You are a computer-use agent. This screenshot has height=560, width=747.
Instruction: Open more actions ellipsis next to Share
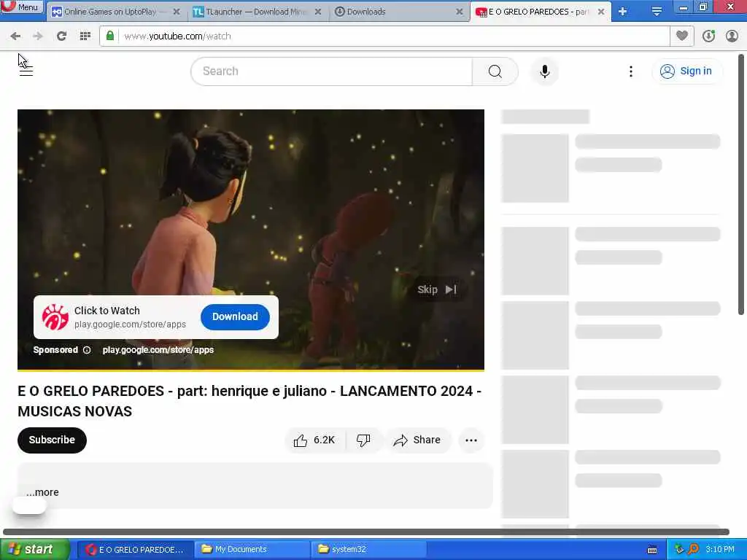471,440
